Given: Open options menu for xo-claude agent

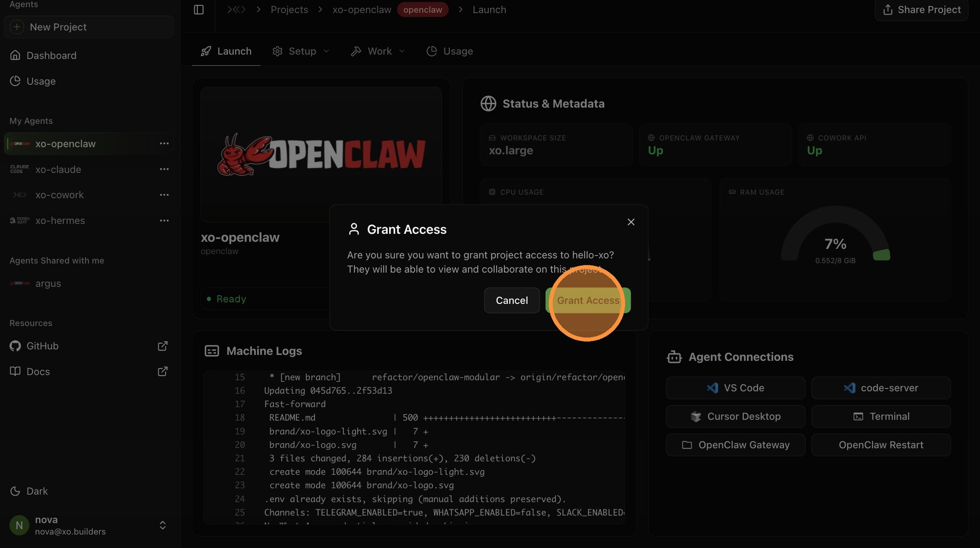Looking at the screenshot, I should [x=164, y=169].
